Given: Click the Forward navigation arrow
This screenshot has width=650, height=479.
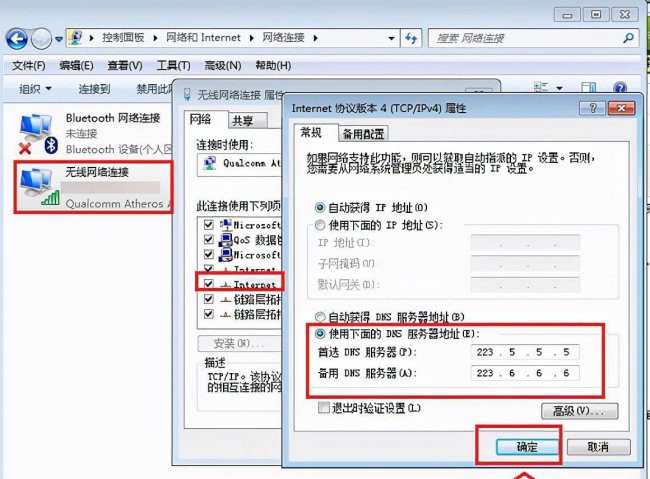Looking at the screenshot, I should point(41,39).
